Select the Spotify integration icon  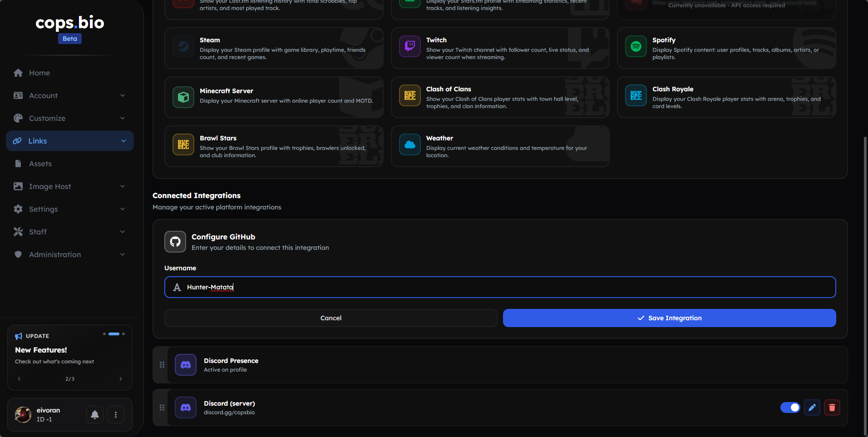[x=636, y=47]
